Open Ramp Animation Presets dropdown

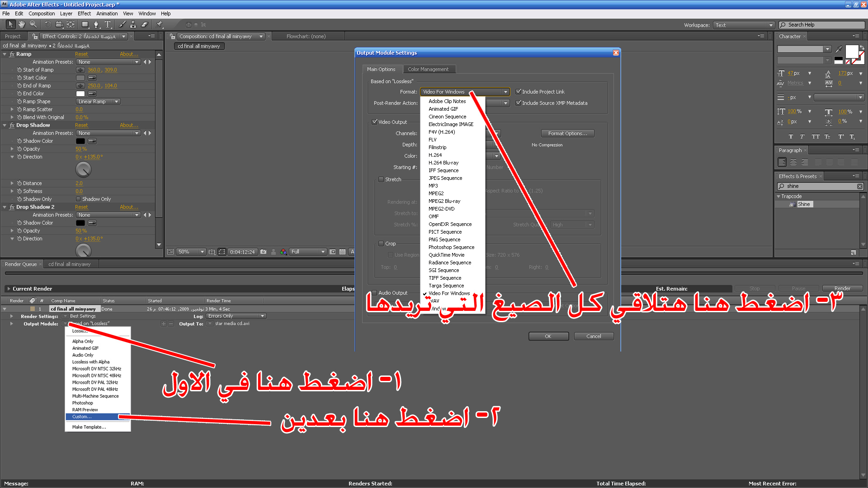pos(108,62)
